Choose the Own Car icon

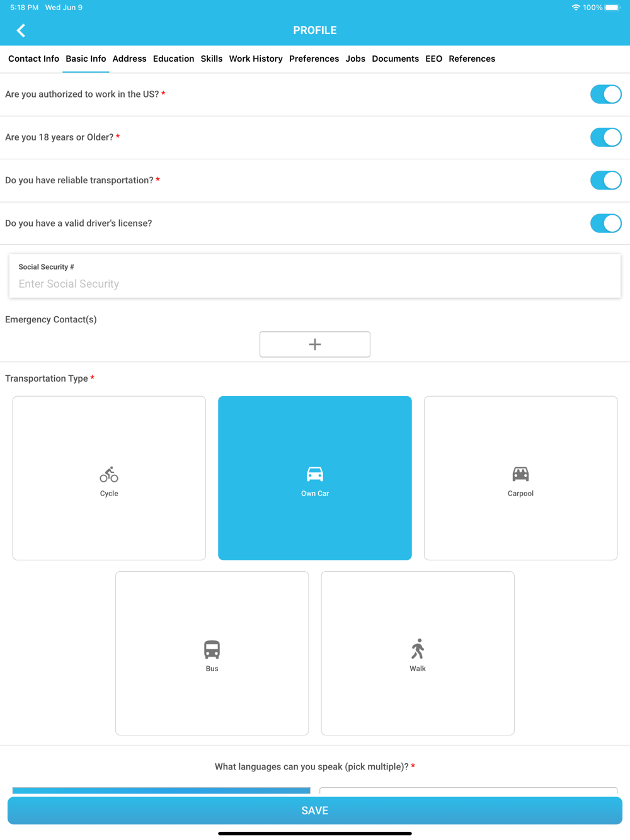coord(315,474)
